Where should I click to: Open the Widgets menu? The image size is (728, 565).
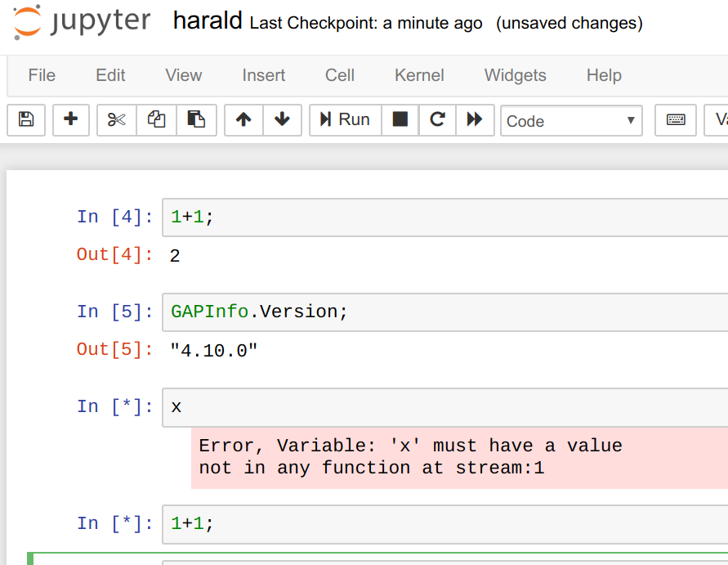tap(515, 75)
